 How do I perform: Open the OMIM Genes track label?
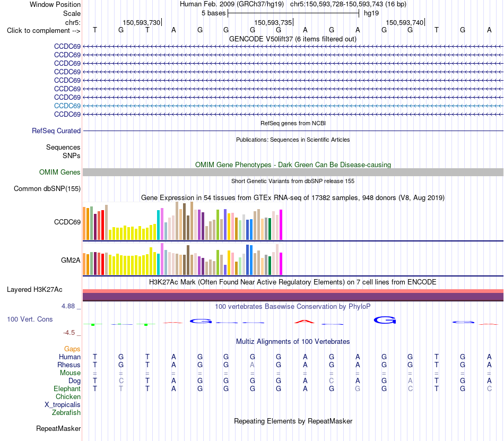tap(59, 172)
